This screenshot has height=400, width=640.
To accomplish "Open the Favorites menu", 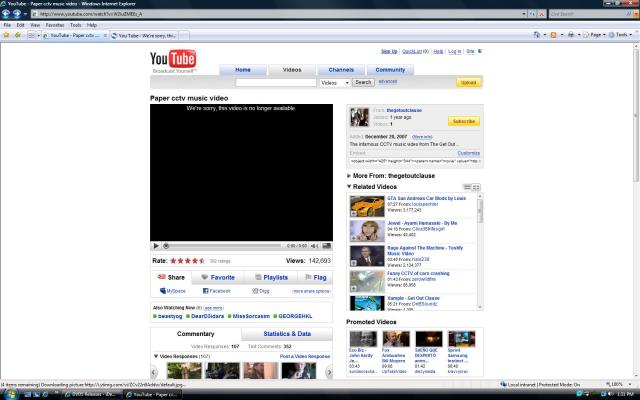I will (x=55, y=25).
